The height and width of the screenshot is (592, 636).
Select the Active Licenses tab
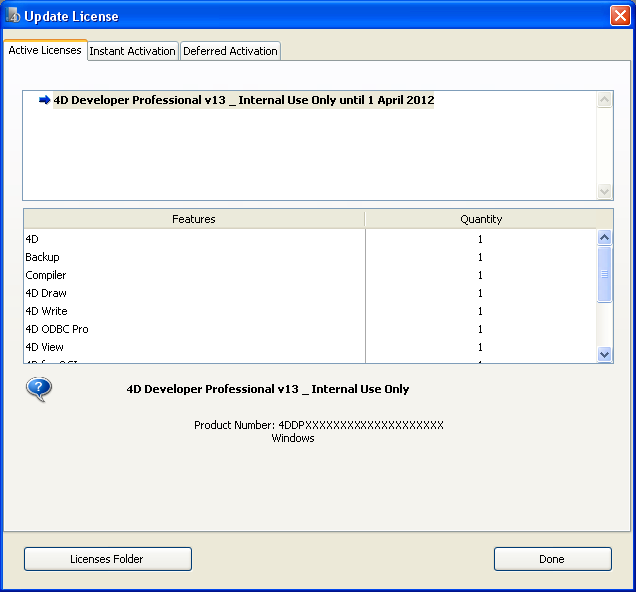coord(45,50)
